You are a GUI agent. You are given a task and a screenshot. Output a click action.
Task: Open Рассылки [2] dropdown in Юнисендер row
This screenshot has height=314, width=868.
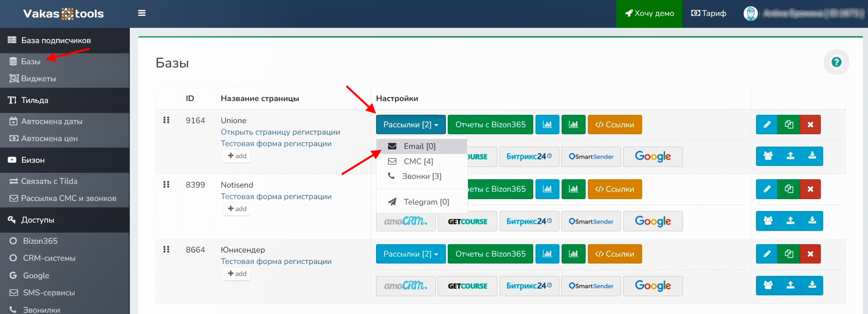(411, 254)
